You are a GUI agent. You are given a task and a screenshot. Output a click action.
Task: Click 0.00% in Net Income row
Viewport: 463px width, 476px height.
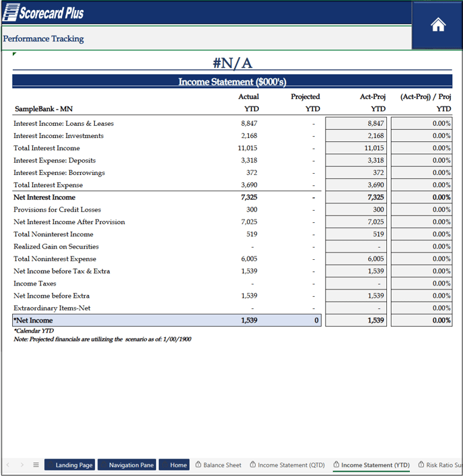tap(422, 320)
